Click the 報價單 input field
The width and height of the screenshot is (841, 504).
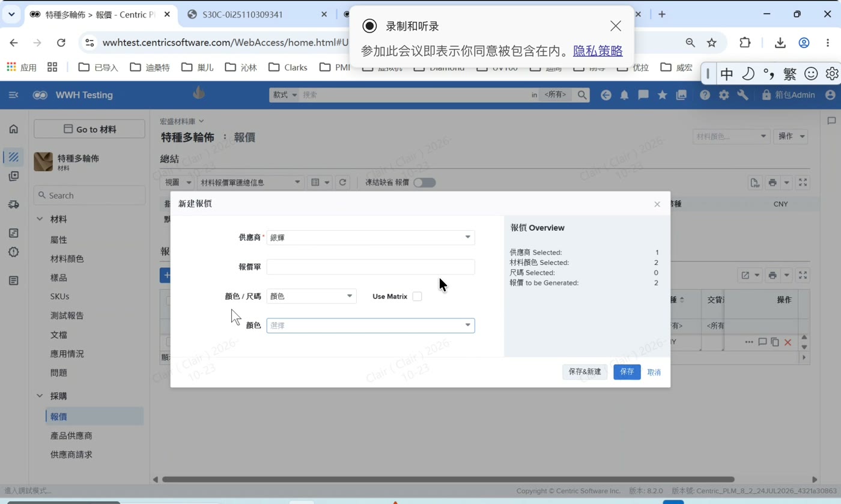point(371,267)
